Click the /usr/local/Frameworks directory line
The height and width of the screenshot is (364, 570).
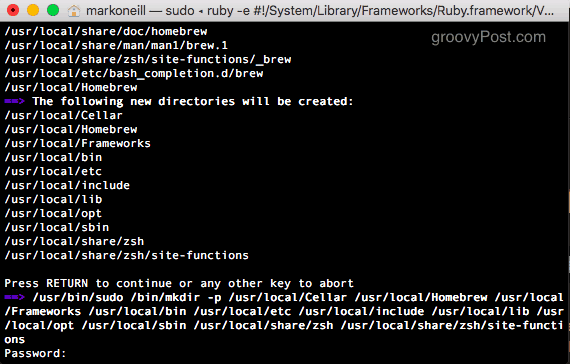(77, 143)
